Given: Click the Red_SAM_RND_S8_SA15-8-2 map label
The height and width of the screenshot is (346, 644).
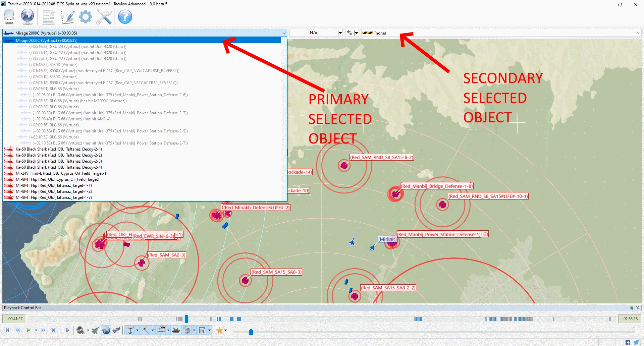Looking at the screenshot, I should tap(382, 158).
